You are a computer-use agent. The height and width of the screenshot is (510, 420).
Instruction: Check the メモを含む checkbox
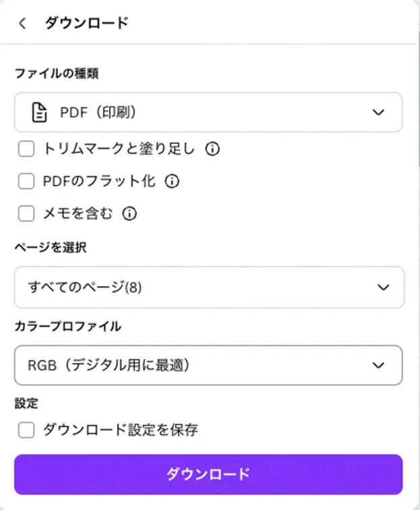coord(26,214)
